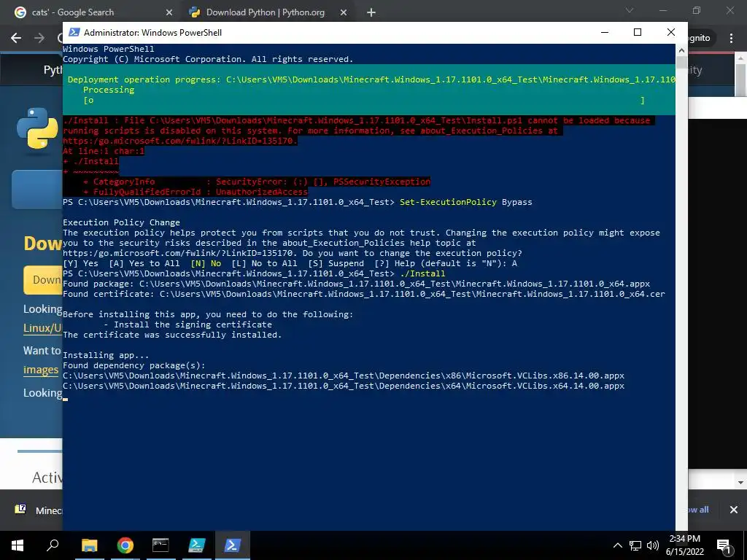Open the images link on Python page
Viewport: 747px width, 560px height.
41,370
